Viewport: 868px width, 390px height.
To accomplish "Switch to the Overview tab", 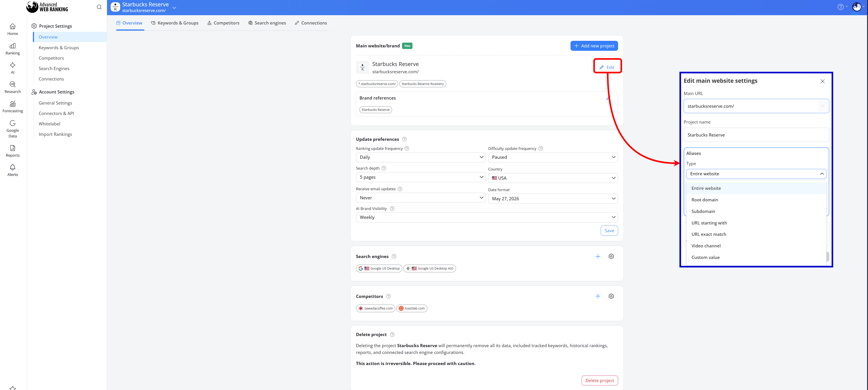I will [129, 23].
